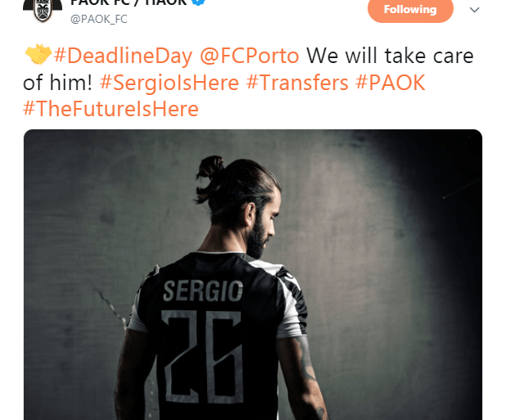Click "We will take care" tweet text
Screen dimensions: 506x420
click(x=390, y=56)
